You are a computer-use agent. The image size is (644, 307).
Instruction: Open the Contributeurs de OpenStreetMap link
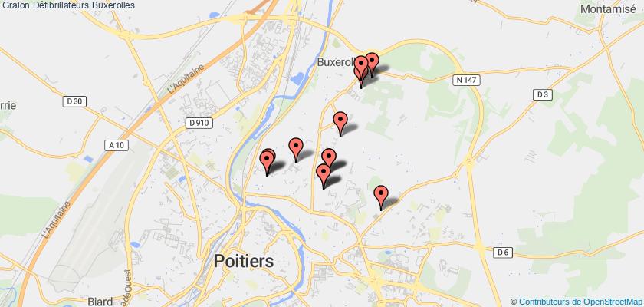[x=580, y=302]
